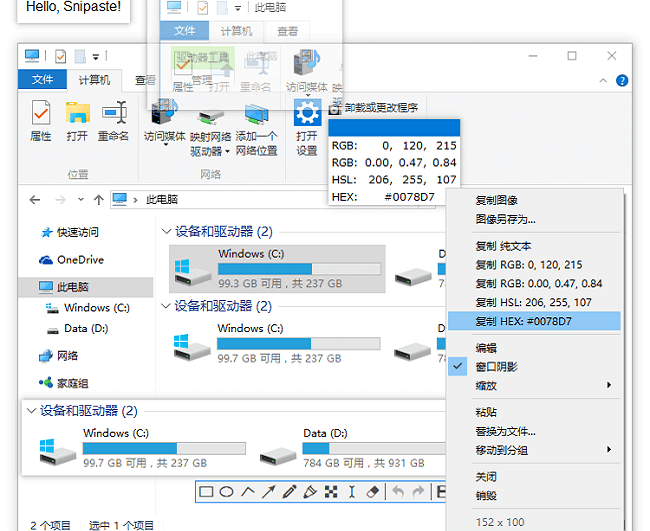
Task: Pick the arrow annotation tool
Action: coord(268,492)
